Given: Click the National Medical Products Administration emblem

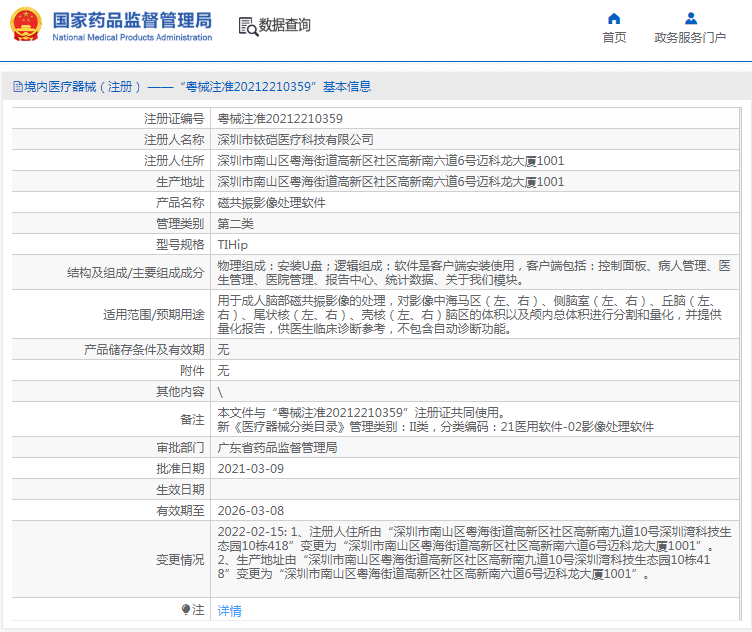Looking at the screenshot, I should coord(26,25).
